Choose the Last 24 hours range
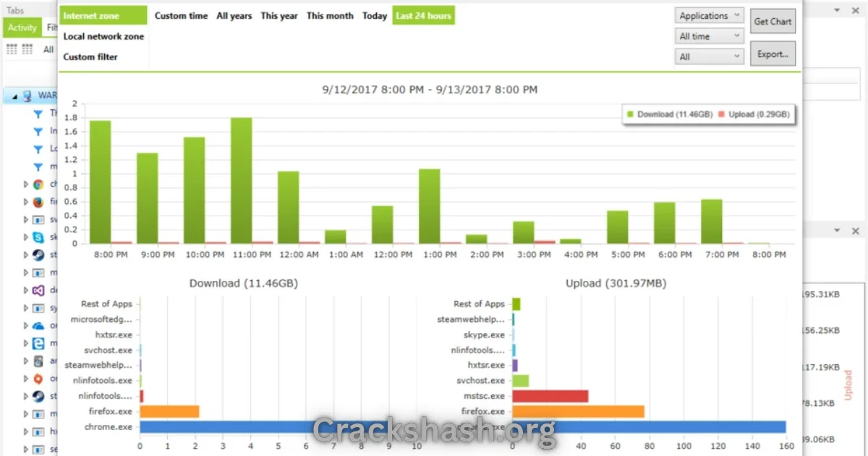868x456 pixels. (x=424, y=16)
